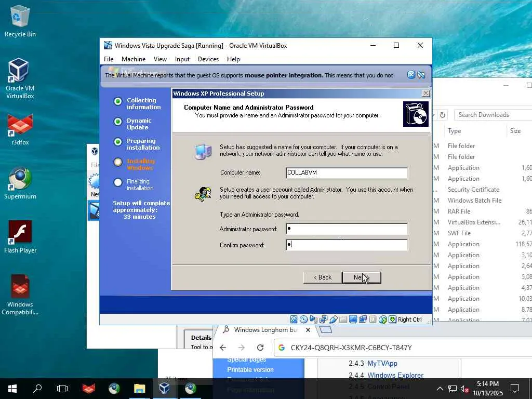This screenshot has width=532, height=399.
Task: Open the Devices menu in VirtualBox
Action: (208, 59)
